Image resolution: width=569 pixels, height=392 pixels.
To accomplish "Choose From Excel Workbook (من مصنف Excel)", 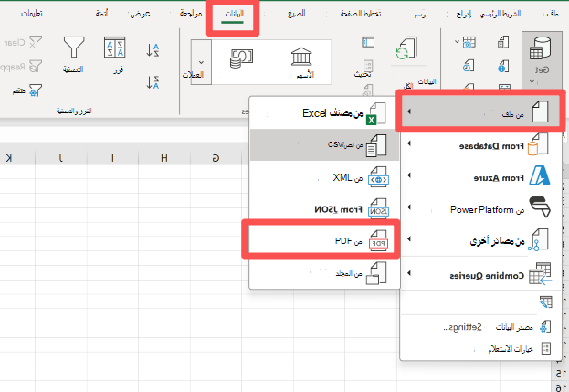I will tap(324, 113).
